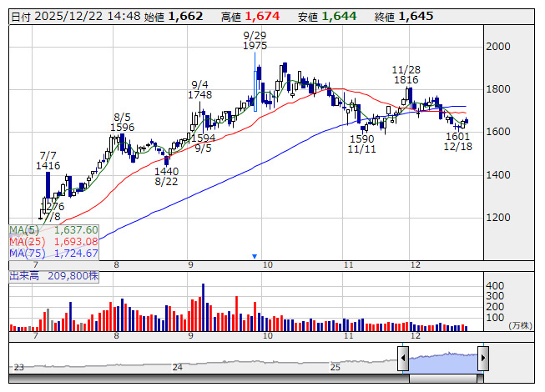
Task: Click the 終値 1,645 closing price
Action: [404, 17]
